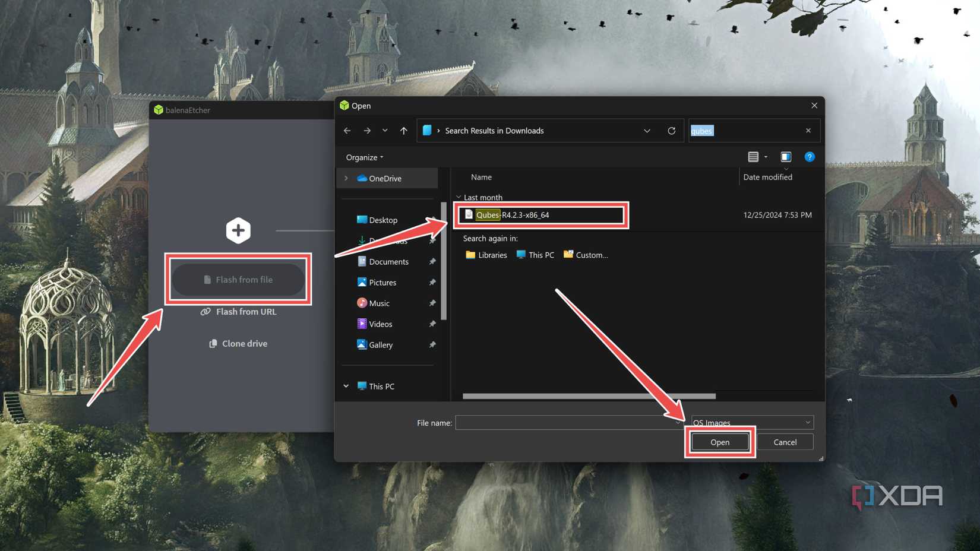Close the Open dialog
Screen dimensions: 980x551
(814, 106)
